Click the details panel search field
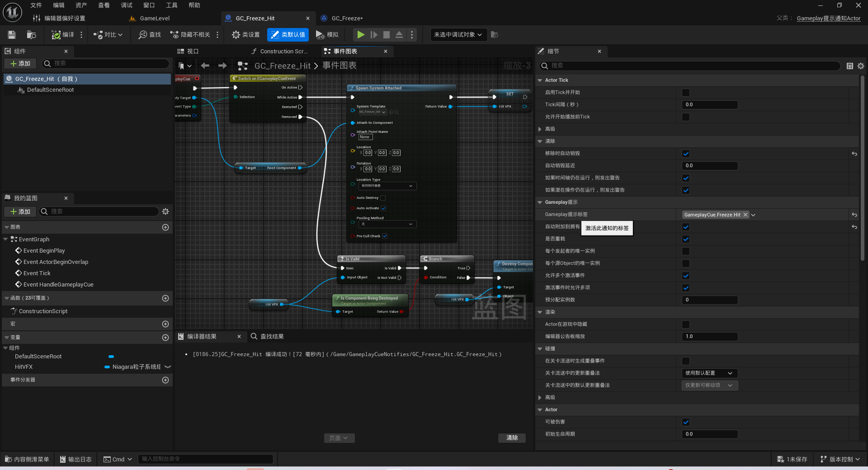Screen dimensions: 868x470 click(689, 66)
